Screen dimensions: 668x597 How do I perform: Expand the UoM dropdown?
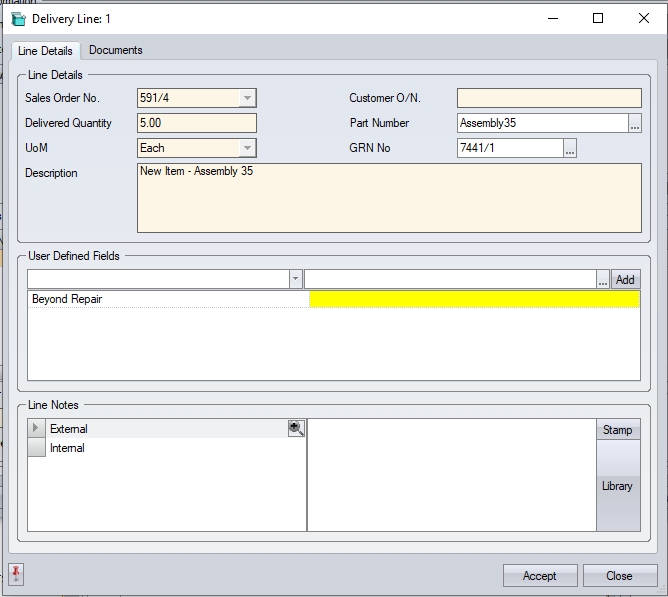[x=247, y=148]
